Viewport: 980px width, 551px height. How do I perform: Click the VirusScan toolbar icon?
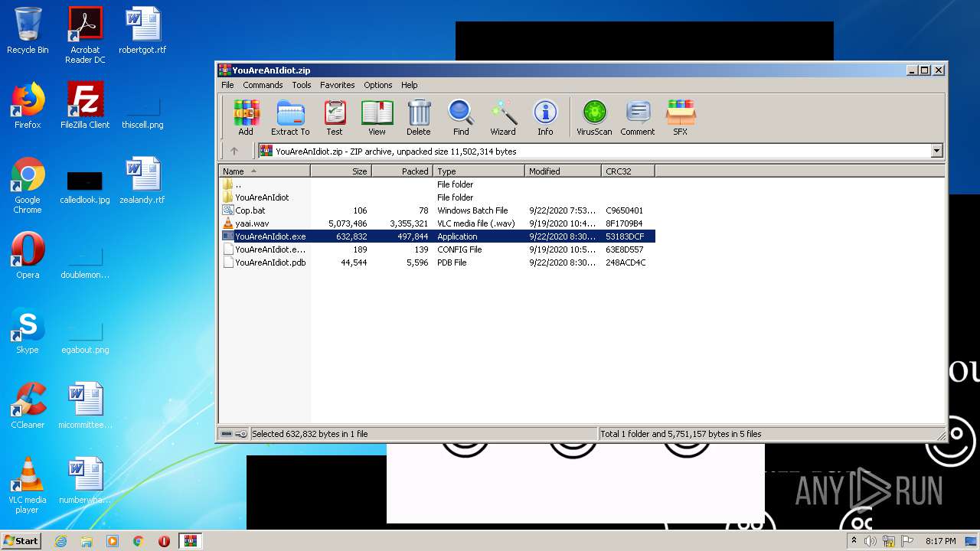click(x=594, y=118)
